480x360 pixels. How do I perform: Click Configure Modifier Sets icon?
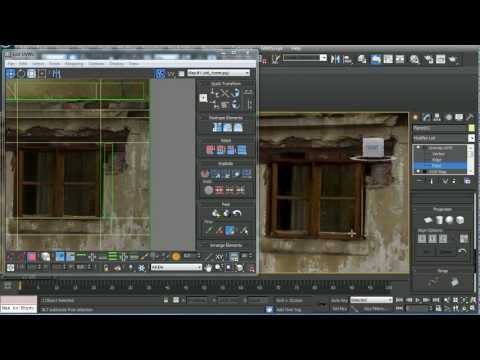click(x=467, y=181)
